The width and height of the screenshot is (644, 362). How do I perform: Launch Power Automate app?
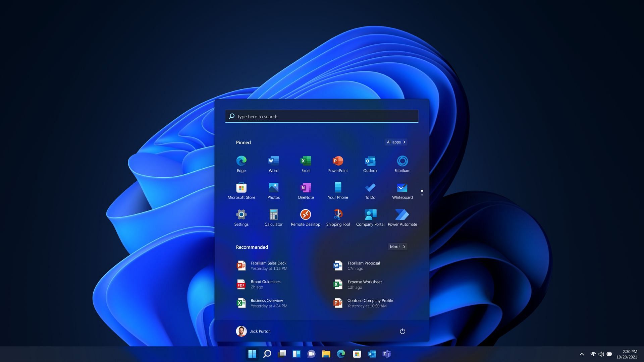[x=402, y=215]
